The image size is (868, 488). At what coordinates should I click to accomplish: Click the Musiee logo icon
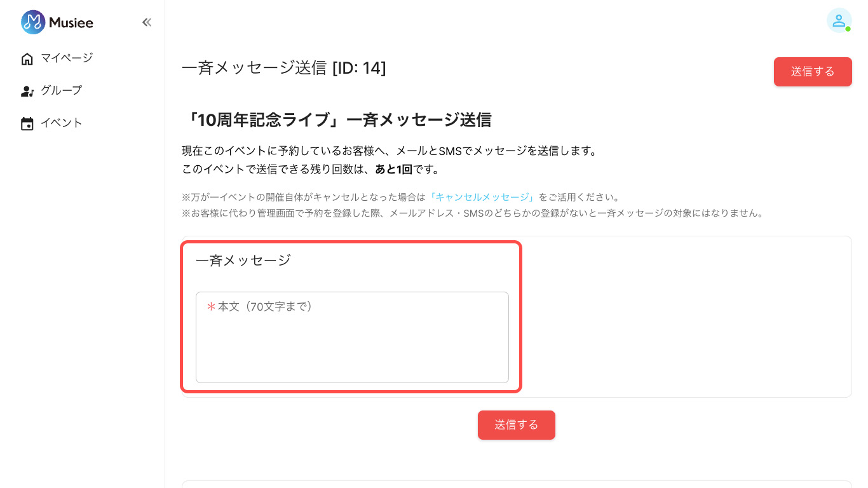pyautogui.click(x=33, y=22)
